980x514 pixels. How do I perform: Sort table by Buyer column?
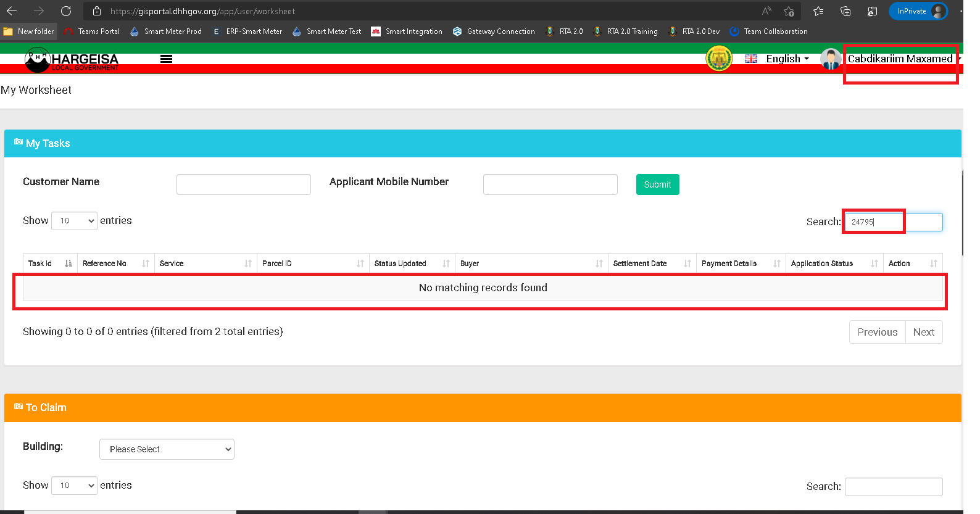531,263
